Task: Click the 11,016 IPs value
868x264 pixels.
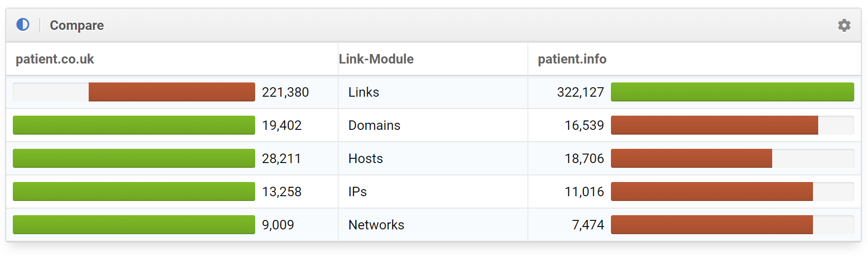Action: point(584,192)
